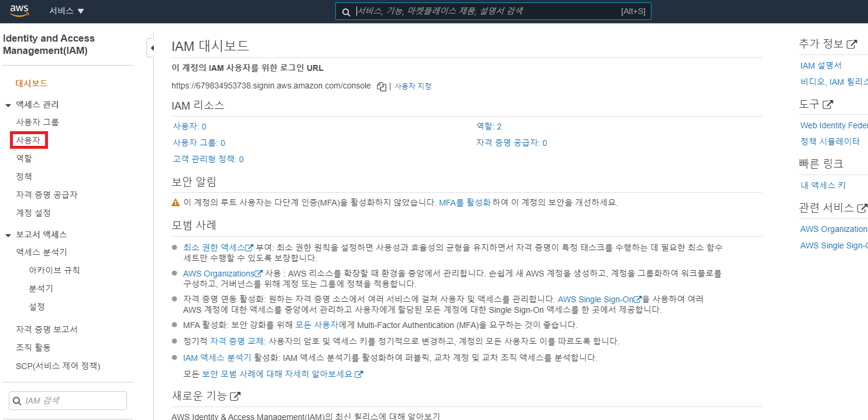Open AWS Organizations under 관련 서비스
Screen dimensions: 868x420
click(x=834, y=230)
